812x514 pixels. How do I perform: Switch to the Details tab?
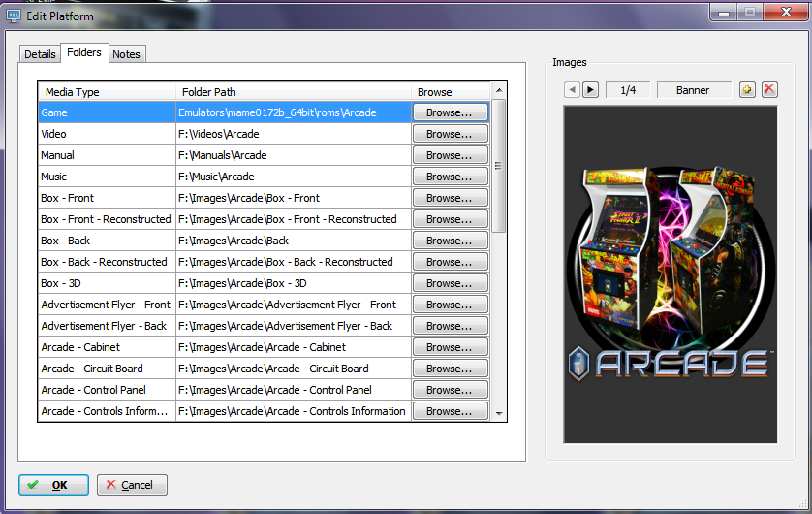[40, 54]
